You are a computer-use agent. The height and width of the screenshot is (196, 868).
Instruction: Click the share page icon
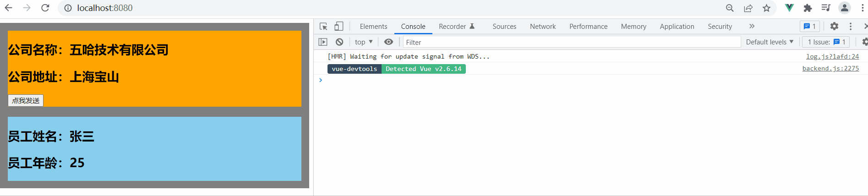click(748, 8)
